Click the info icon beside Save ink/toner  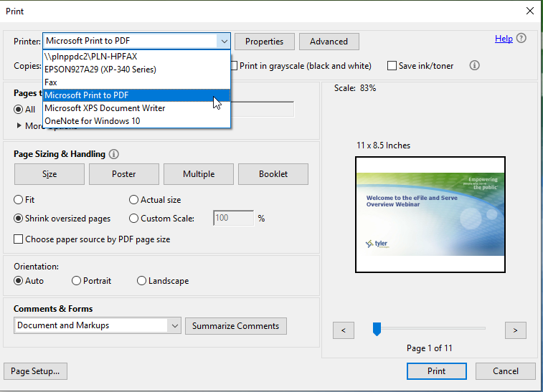point(474,66)
